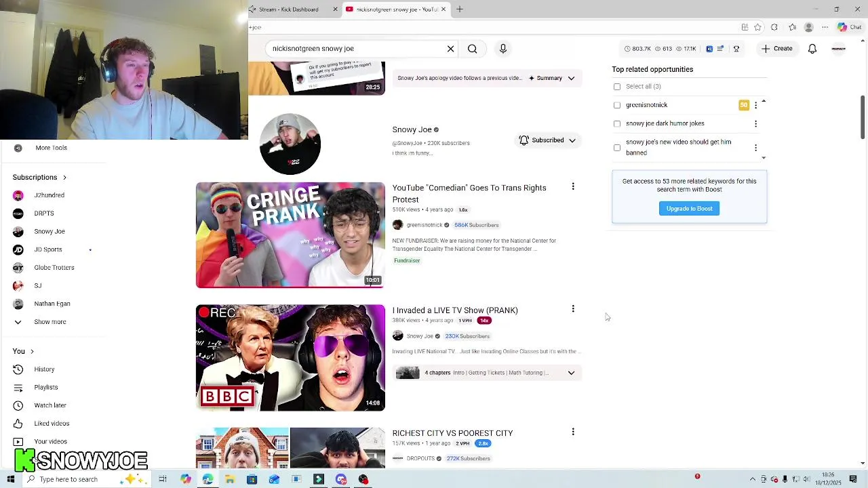The image size is (868, 488).
Task: Open the vidIQ list icon beside it
Action: [x=720, y=49]
